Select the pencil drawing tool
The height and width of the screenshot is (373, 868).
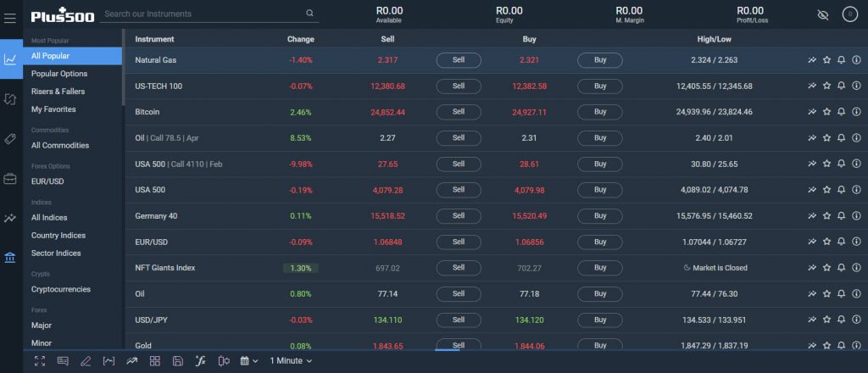(86, 361)
